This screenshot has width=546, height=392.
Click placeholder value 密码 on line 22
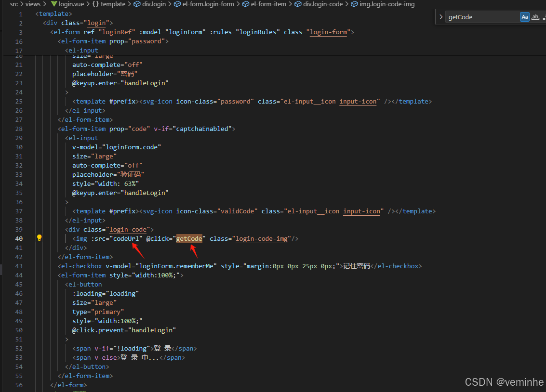pyautogui.click(x=127, y=74)
